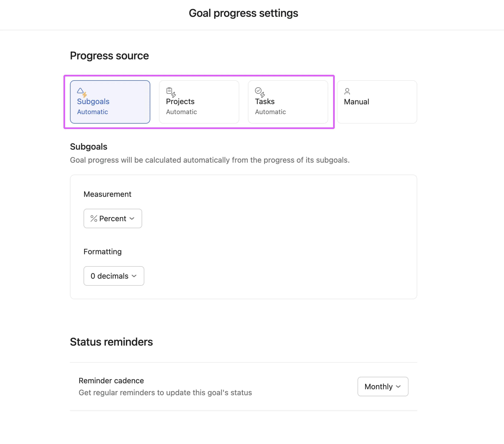This screenshot has width=504, height=444.
Task: Open the Reminder cadence Monthly dropdown
Action: tap(382, 387)
